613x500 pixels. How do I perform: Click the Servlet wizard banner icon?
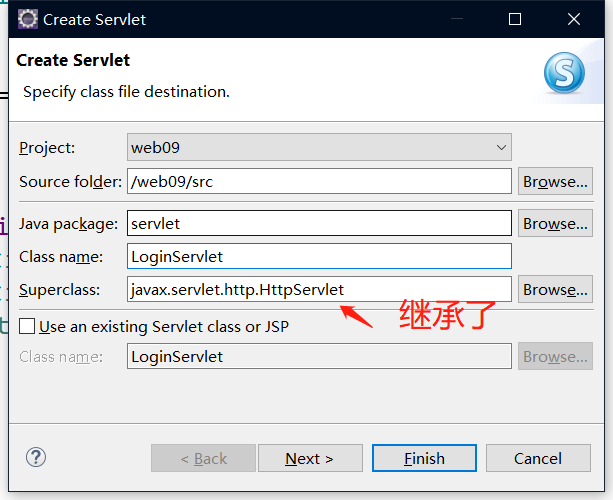point(563,71)
